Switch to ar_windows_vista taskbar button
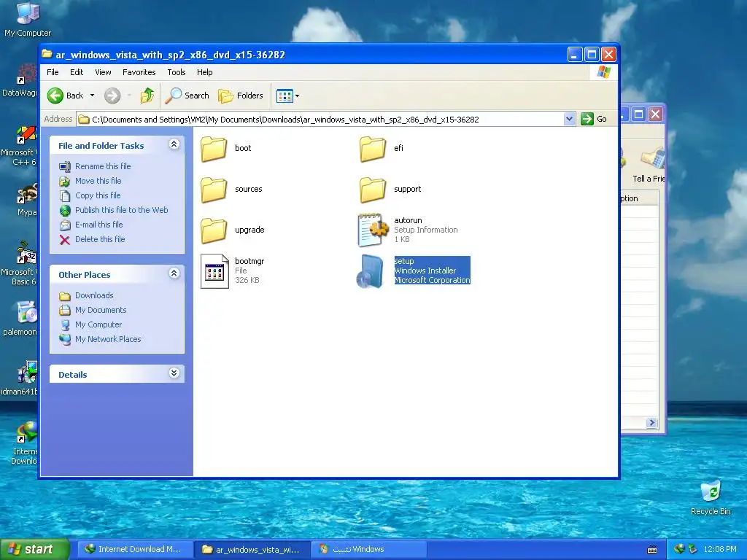The width and height of the screenshot is (747, 560). (252, 550)
